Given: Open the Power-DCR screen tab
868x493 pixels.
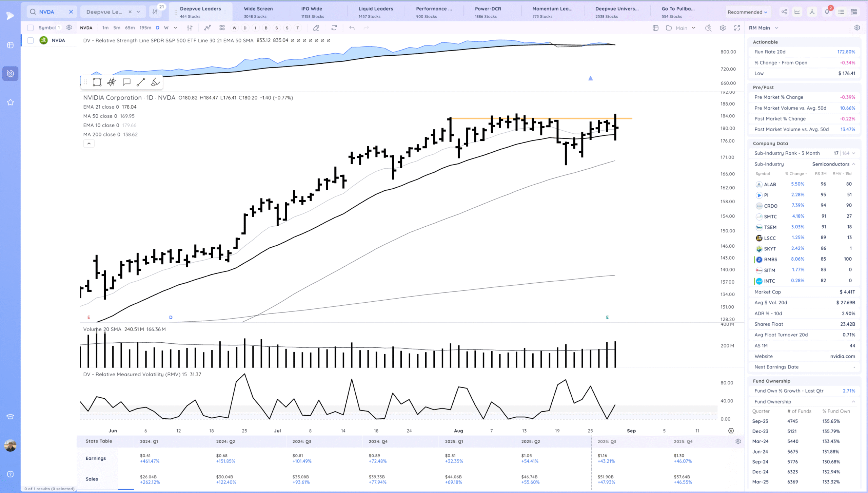Looking at the screenshot, I should click(488, 12).
